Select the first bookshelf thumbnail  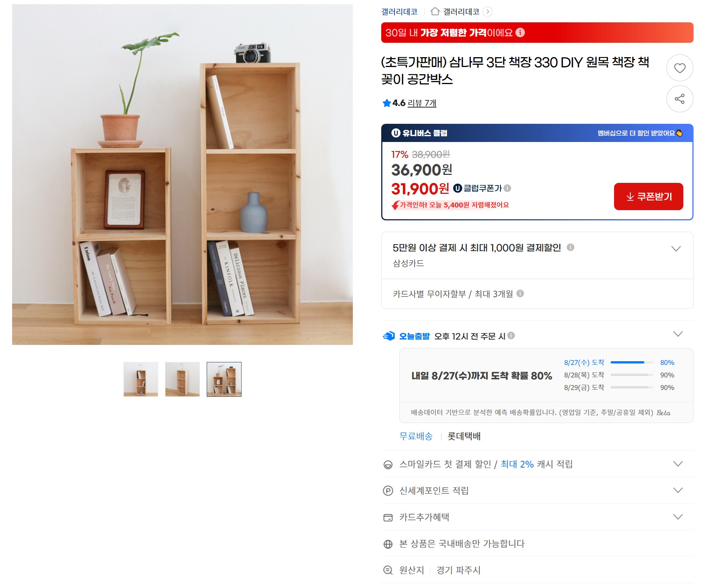141,379
